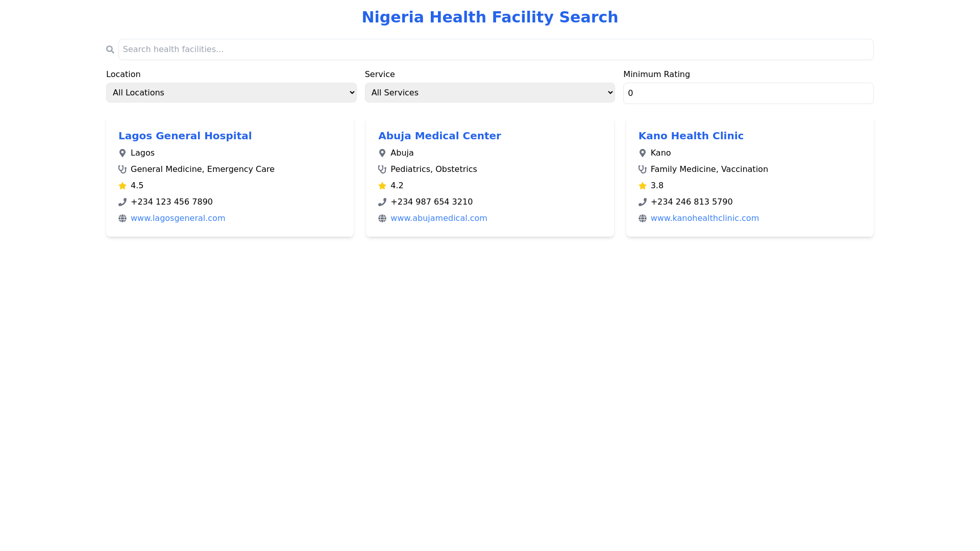Expand the All Services dropdown
The height and width of the screenshot is (551, 980).
(x=489, y=92)
